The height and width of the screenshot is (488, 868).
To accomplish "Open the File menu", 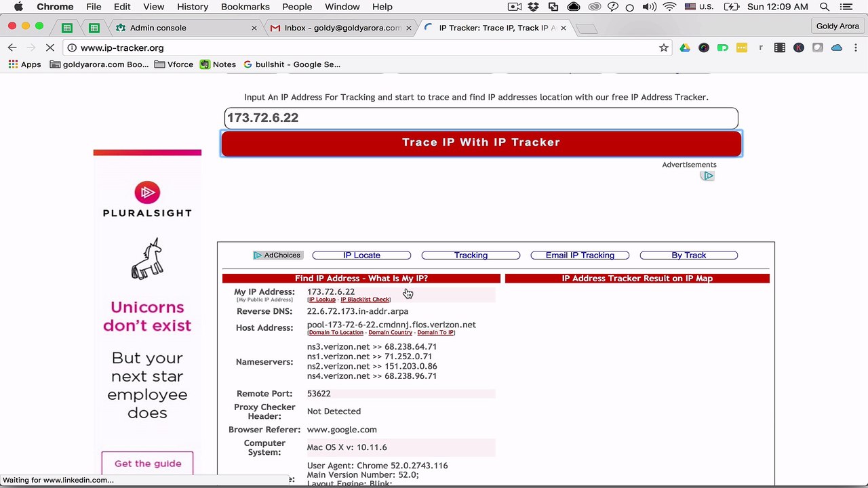I will tap(94, 7).
